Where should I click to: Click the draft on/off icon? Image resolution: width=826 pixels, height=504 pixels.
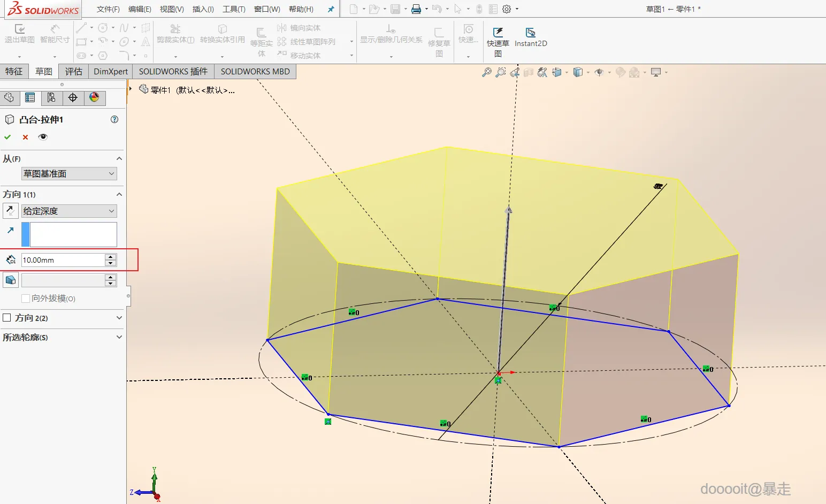pos(10,280)
